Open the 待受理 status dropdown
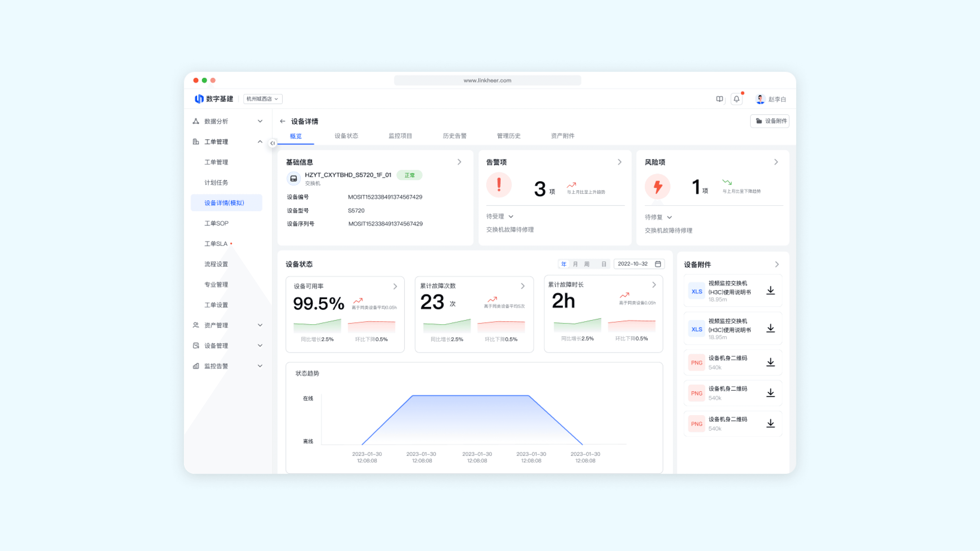Image resolution: width=980 pixels, height=551 pixels. 500,216
